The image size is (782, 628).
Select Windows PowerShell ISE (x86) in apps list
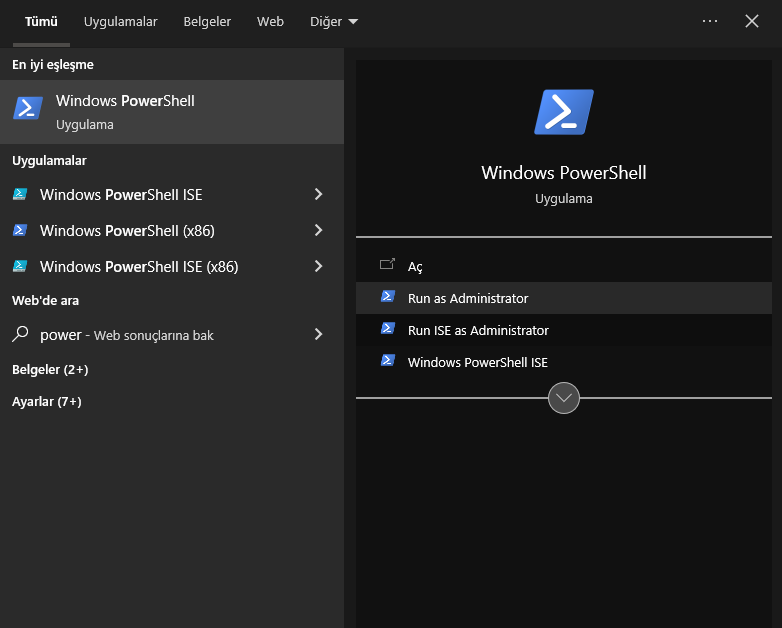coord(172,266)
